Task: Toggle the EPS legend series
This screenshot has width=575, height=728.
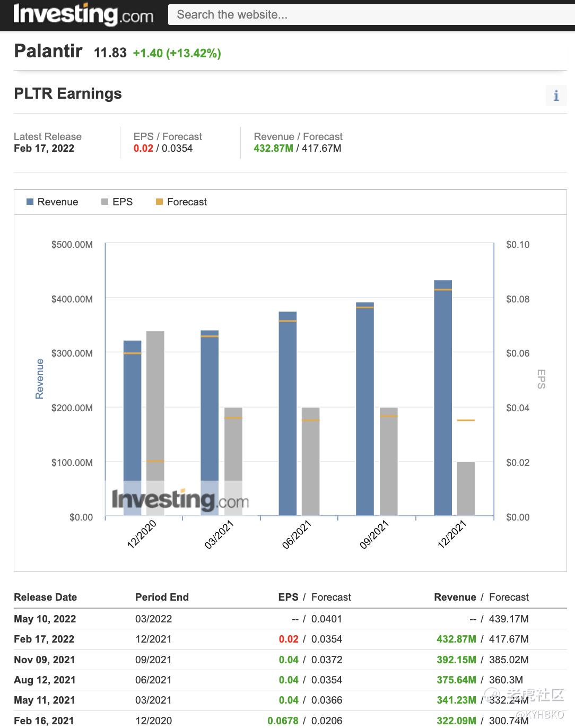Action: (117, 202)
